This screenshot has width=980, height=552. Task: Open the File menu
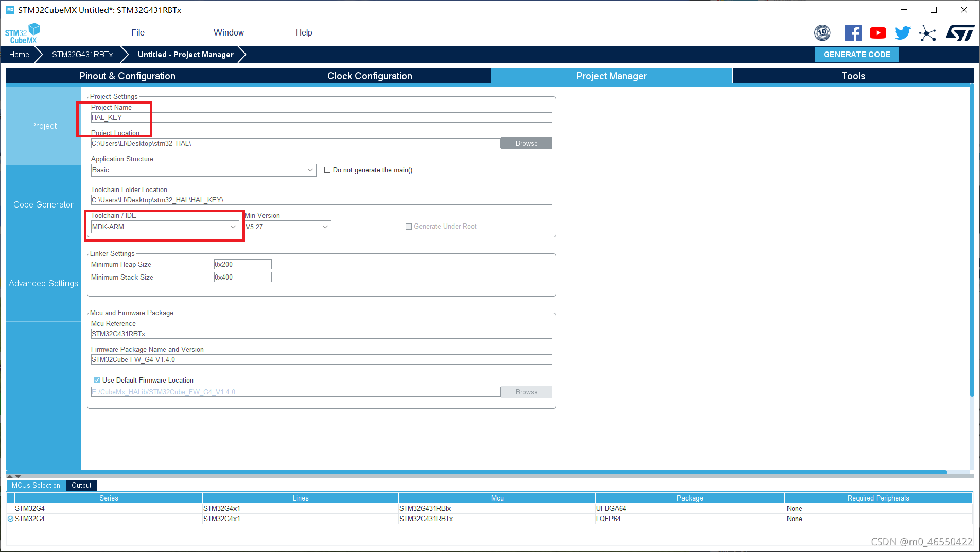click(x=138, y=32)
